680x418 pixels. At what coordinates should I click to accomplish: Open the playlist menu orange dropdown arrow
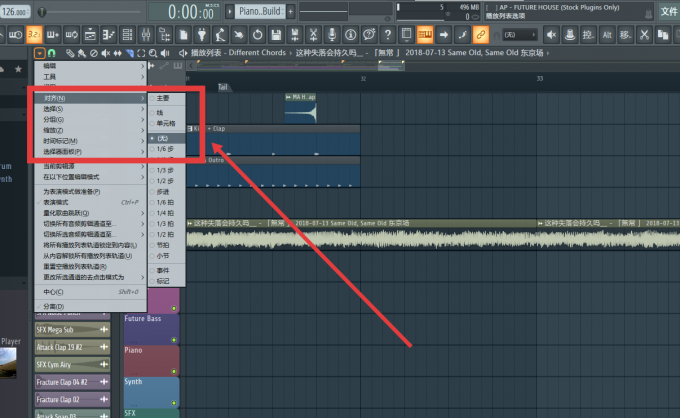coord(39,53)
